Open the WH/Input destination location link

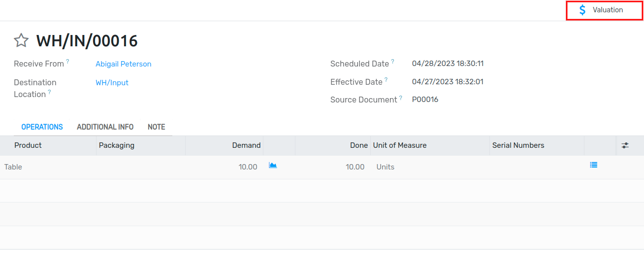pos(112,83)
